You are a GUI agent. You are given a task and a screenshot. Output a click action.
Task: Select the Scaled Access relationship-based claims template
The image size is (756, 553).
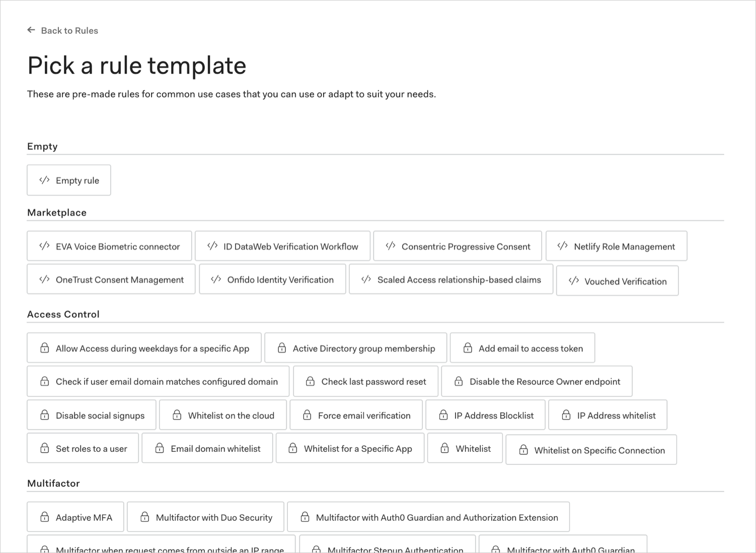(450, 279)
